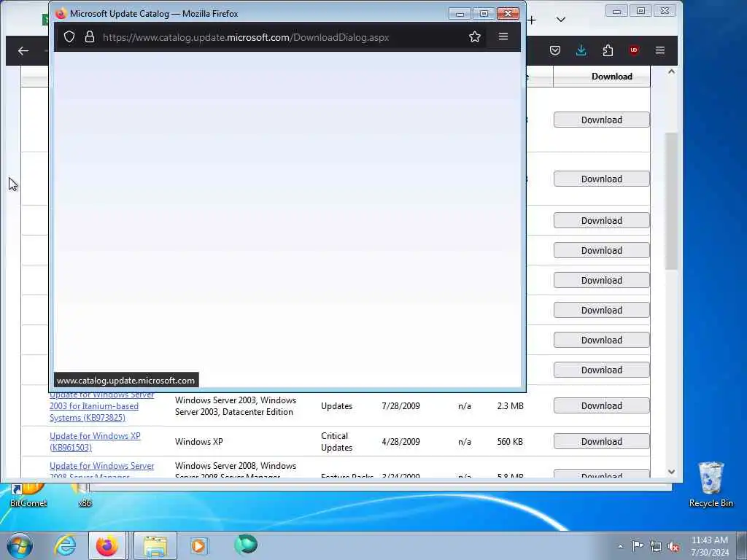Click the Action Center flag tray icon
This screenshot has width=747, height=560.
[x=638, y=545]
